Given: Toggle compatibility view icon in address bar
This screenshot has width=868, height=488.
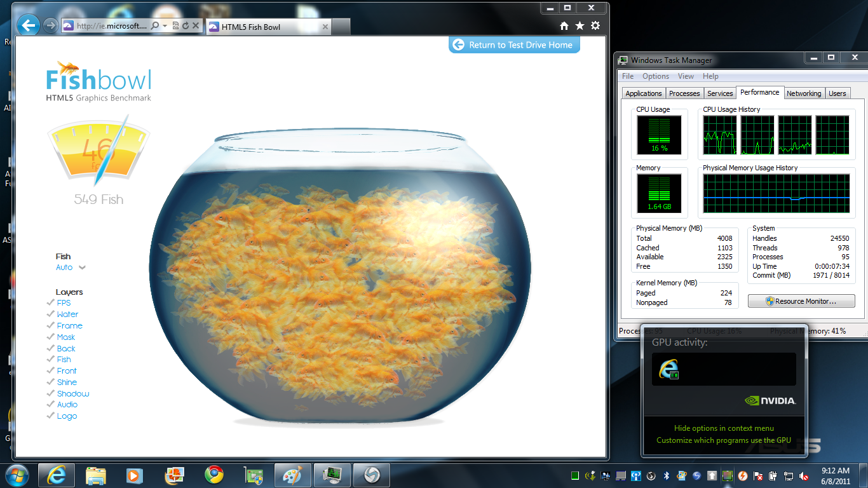Looking at the screenshot, I should point(176,26).
